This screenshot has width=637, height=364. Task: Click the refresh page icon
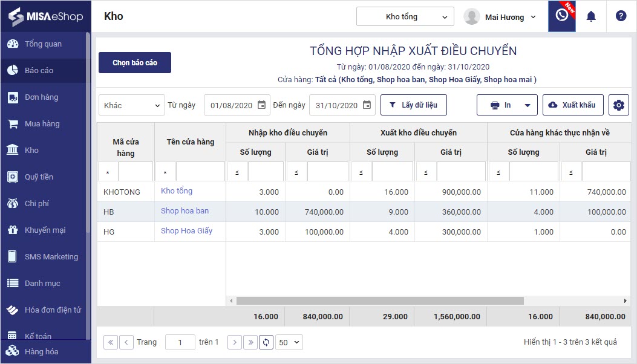[266, 342]
